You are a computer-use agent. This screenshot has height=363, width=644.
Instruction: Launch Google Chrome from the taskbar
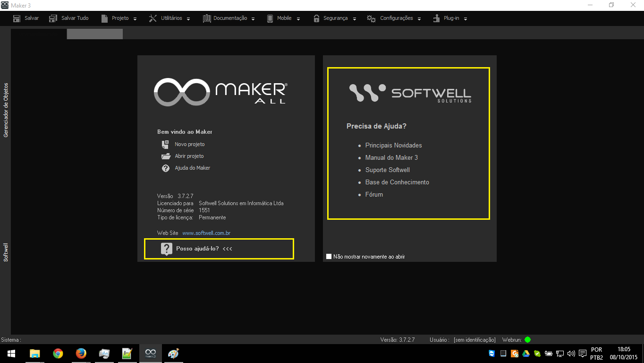58,354
